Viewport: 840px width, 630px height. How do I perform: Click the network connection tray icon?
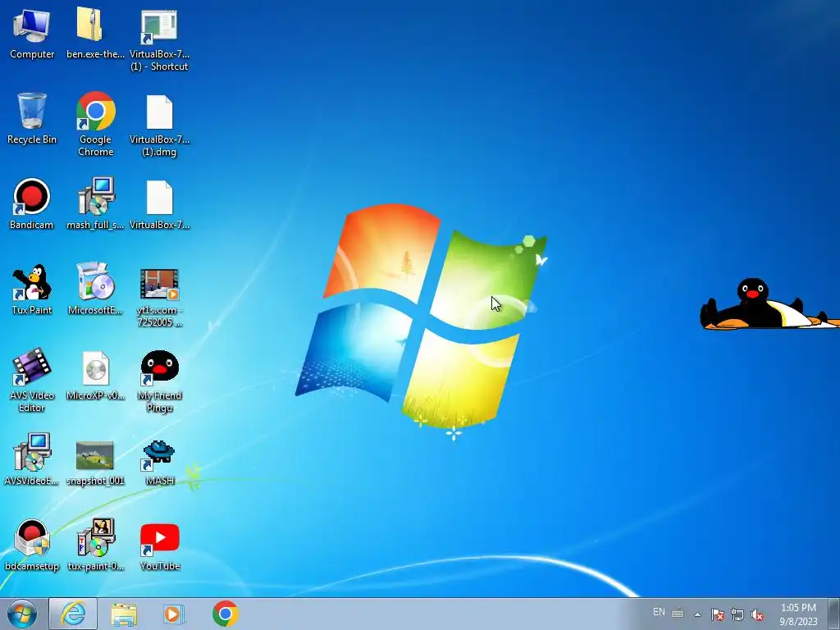pos(737,614)
